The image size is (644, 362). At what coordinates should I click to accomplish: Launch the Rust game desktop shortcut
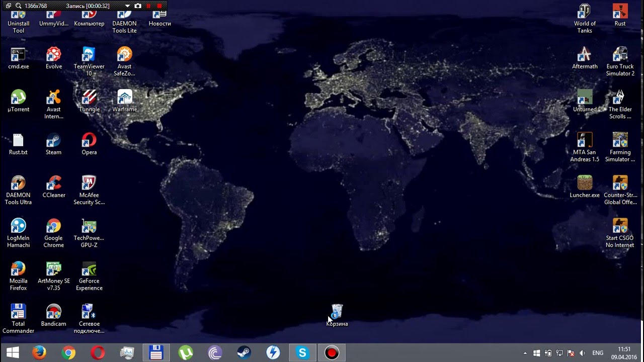coord(620,16)
